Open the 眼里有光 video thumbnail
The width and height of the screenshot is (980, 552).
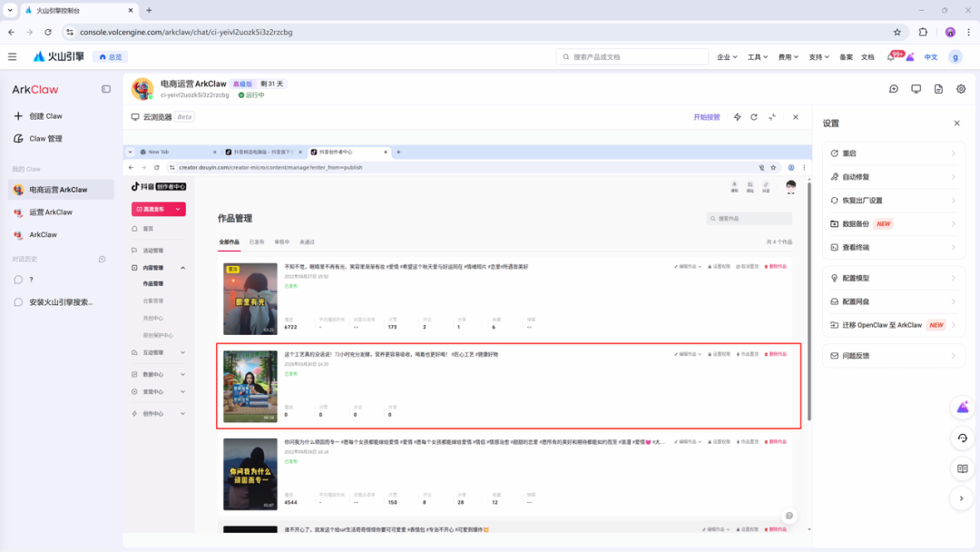250,299
